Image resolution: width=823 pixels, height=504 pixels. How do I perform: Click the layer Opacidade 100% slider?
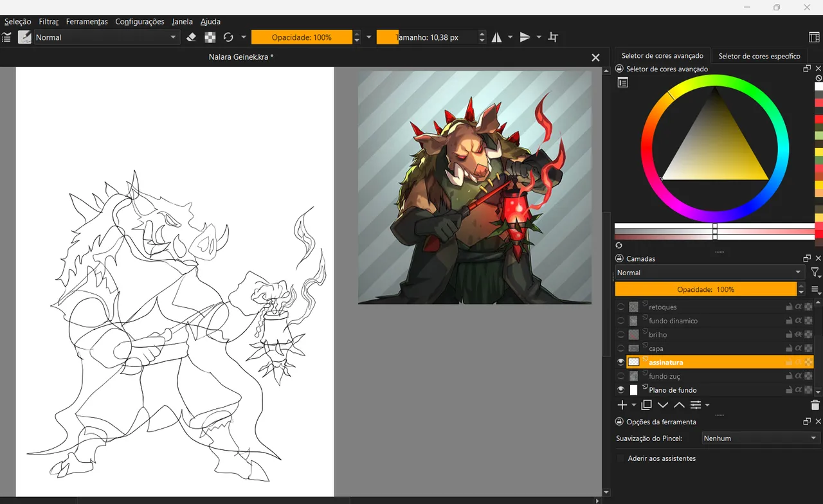(x=707, y=290)
